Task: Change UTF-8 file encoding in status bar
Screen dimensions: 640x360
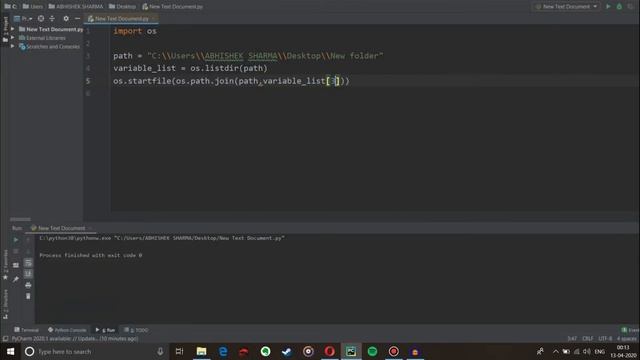Action: click(605, 339)
